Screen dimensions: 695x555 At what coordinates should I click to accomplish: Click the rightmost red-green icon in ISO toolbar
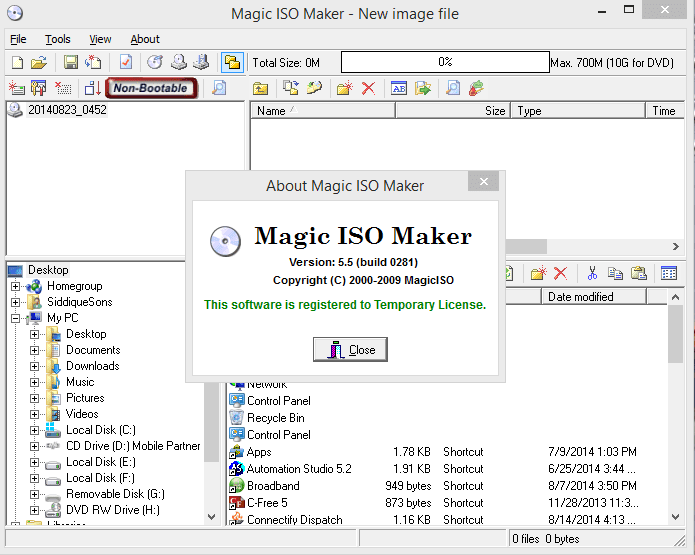click(476, 88)
